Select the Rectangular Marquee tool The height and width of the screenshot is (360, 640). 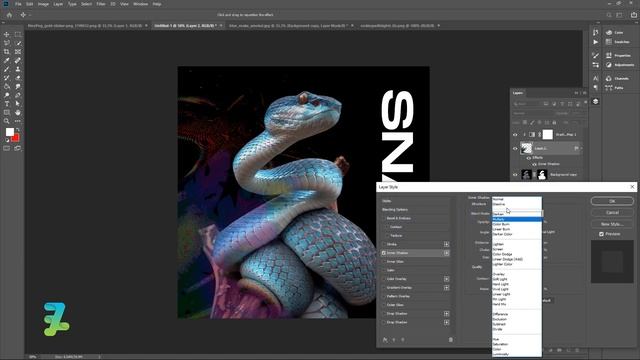(18, 35)
